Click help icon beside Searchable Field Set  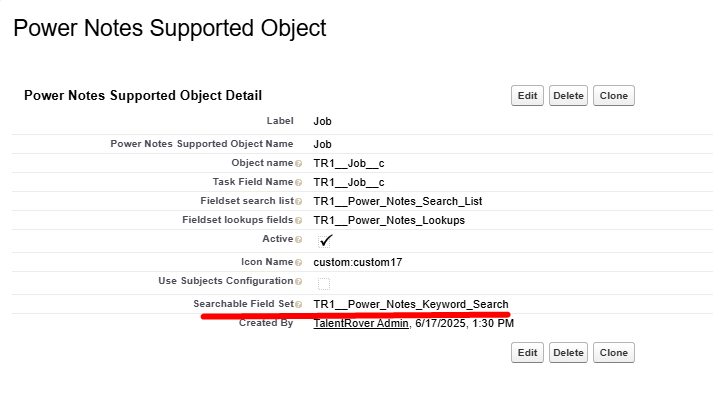298,305
